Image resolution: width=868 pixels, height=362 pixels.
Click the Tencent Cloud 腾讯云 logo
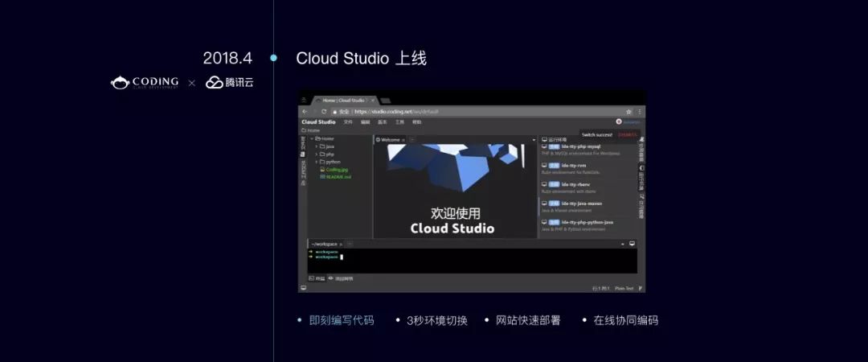pyautogui.click(x=230, y=83)
